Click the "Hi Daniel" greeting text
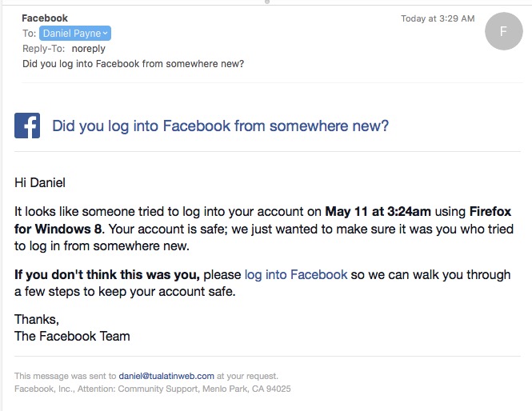 point(40,183)
